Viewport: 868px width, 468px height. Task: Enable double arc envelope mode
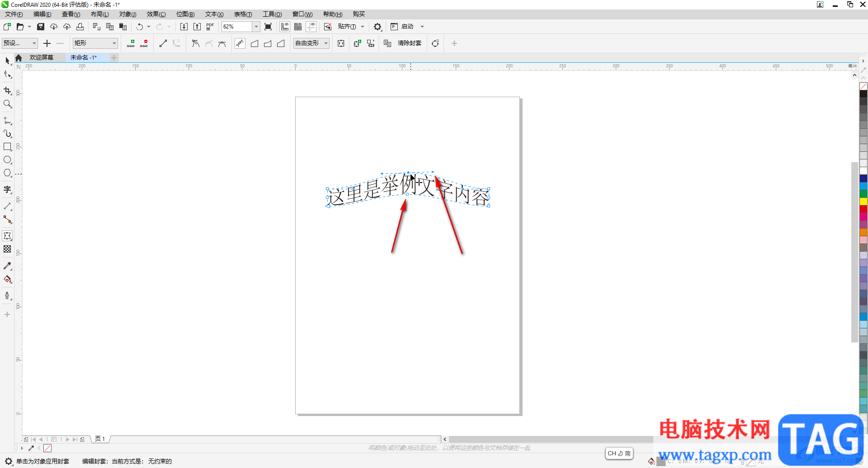281,43
